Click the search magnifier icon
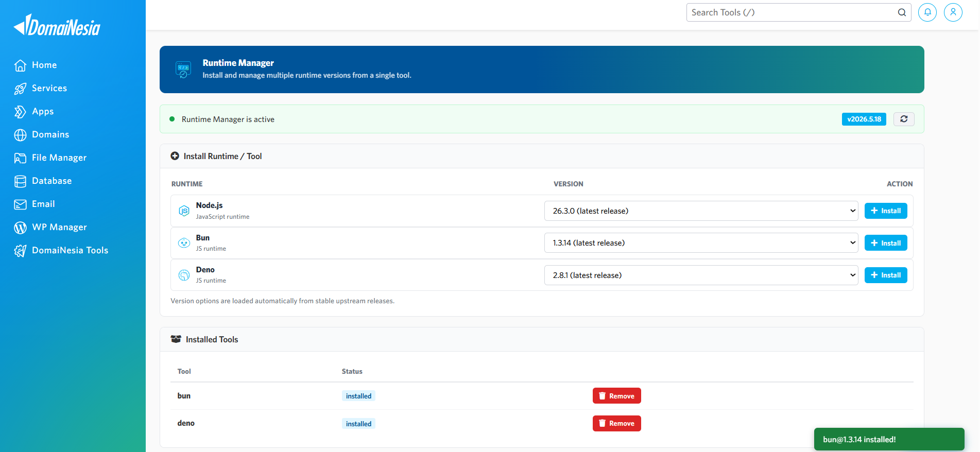The image size is (980, 452). (902, 12)
